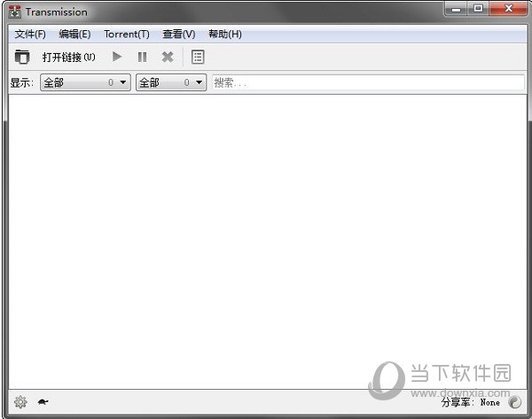
Task: Focus the 搜索 search field
Action: pos(368,82)
